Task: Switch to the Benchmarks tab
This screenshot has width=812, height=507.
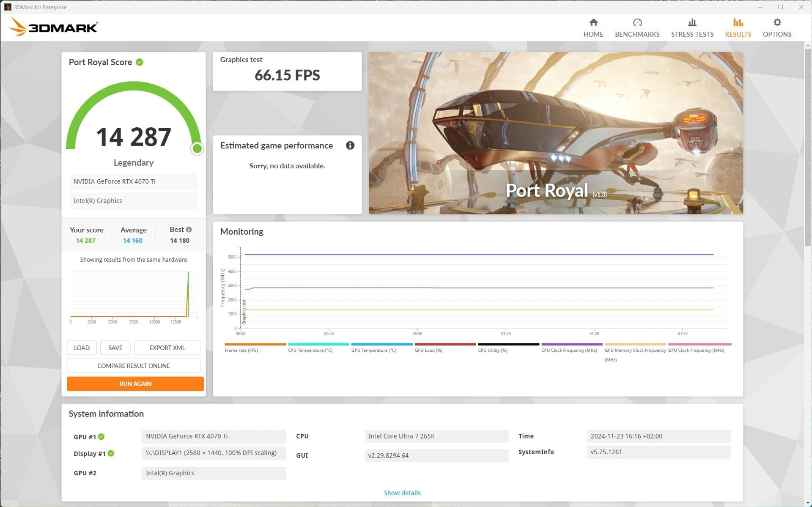Action: point(637,28)
